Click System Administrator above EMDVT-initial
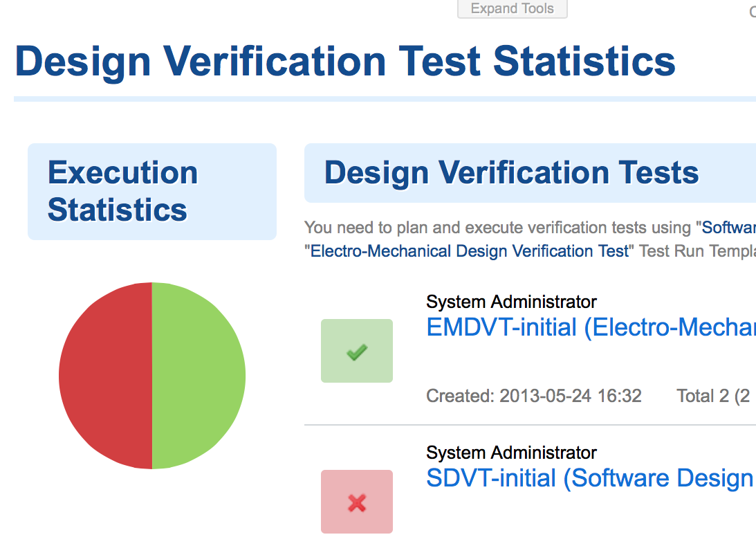Image resolution: width=756 pixels, height=537 pixels. (511, 302)
